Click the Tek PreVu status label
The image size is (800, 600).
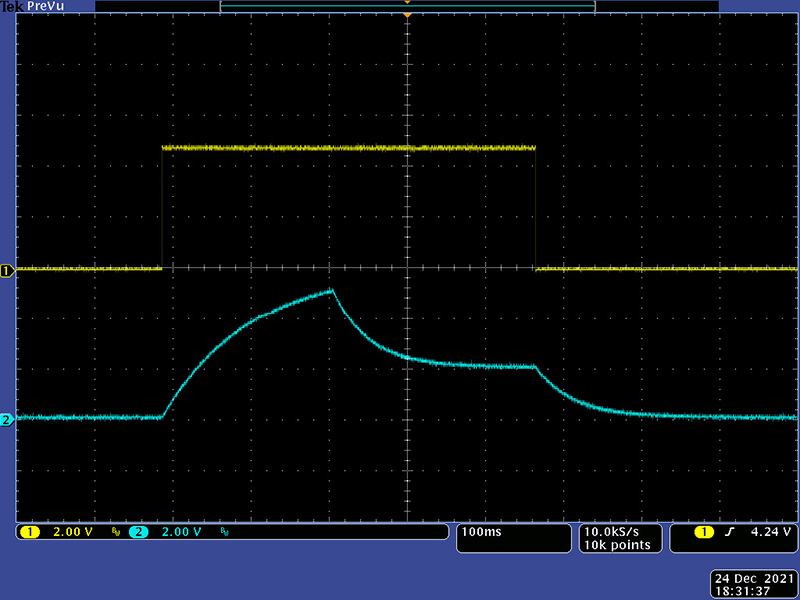click(x=32, y=7)
